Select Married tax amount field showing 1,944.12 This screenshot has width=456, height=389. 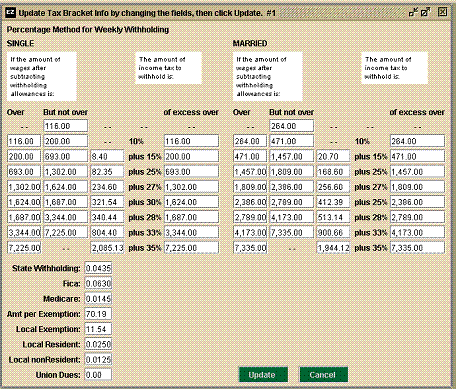click(x=333, y=248)
